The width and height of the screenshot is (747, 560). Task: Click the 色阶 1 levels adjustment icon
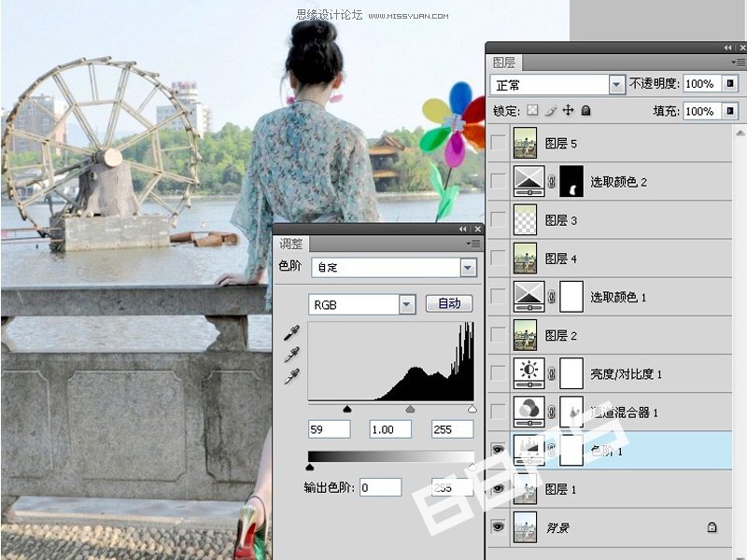coord(529,451)
